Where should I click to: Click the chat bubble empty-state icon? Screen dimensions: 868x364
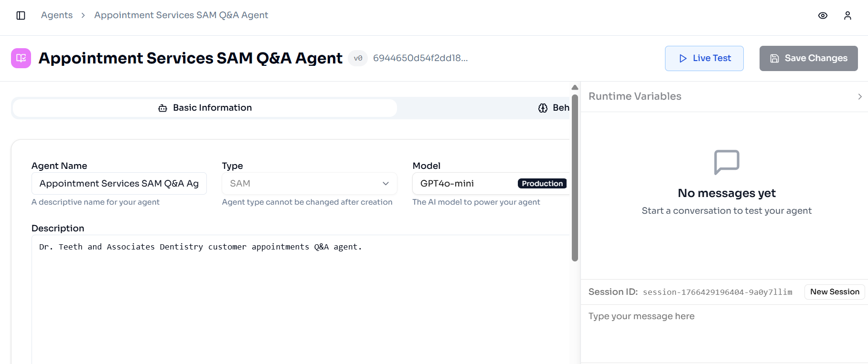pyautogui.click(x=727, y=162)
